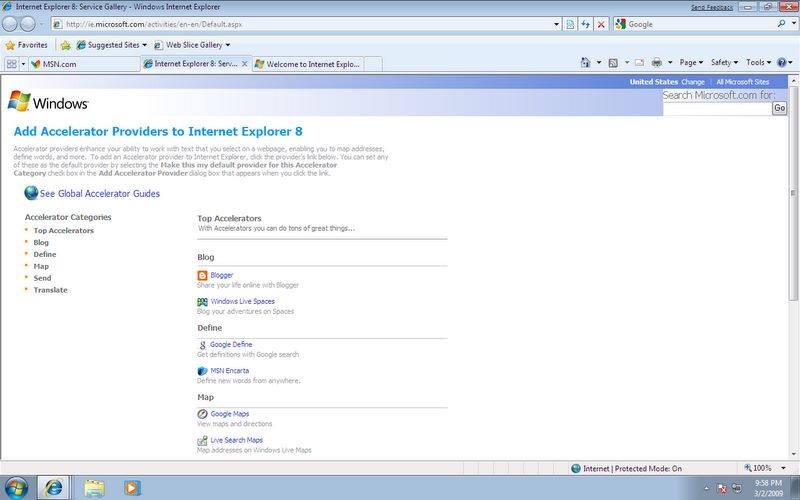800x500 pixels.
Task: Click the page vertical scrollbar thumb
Action: [793, 193]
